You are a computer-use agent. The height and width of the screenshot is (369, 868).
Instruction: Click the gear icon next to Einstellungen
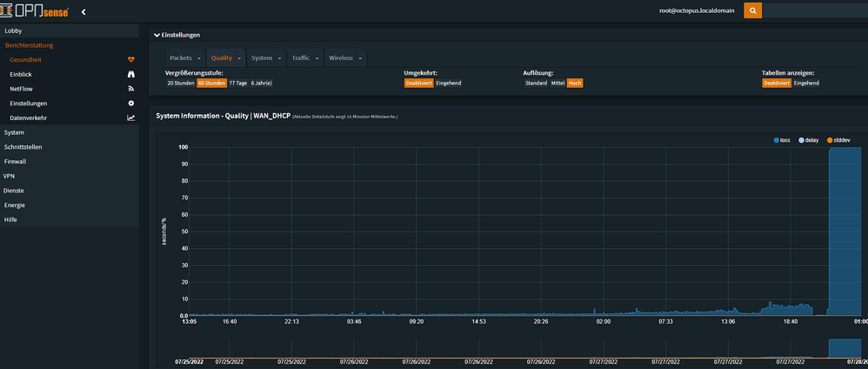pos(131,103)
